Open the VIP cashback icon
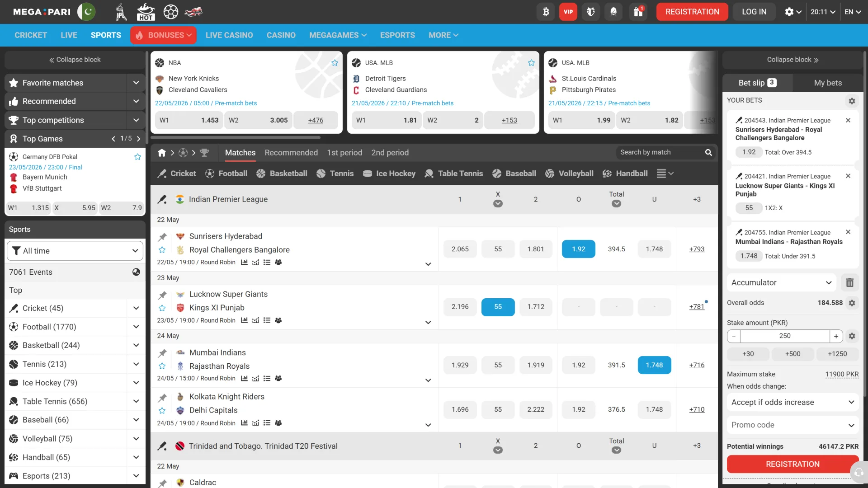Image resolution: width=868 pixels, height=488 pixels. (568, 12)
